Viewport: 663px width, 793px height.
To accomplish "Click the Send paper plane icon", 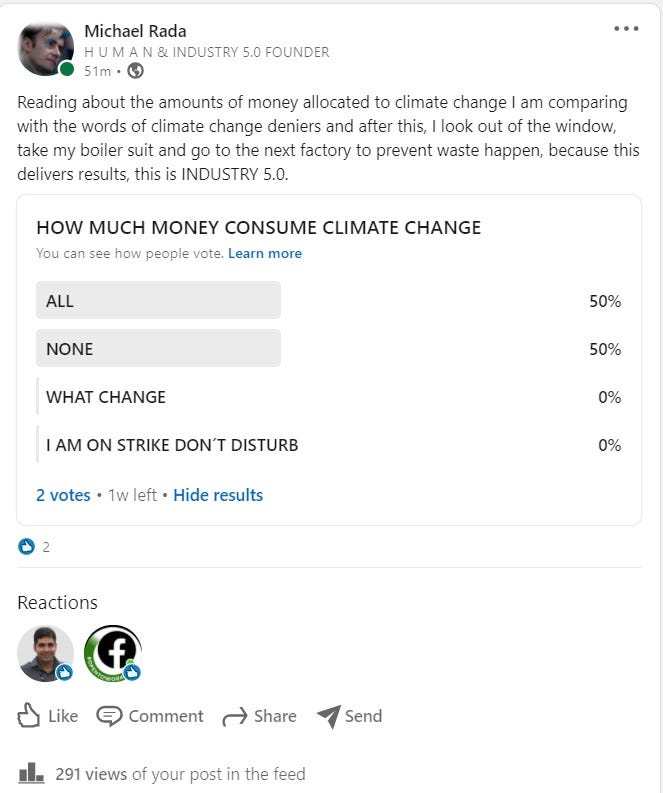I will (x=329, y=716).
